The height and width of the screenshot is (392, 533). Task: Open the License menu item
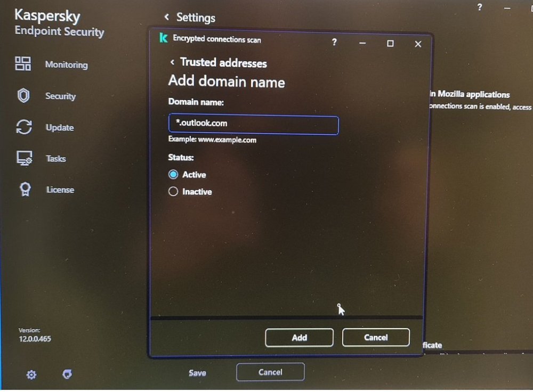[x=60, y=190]
